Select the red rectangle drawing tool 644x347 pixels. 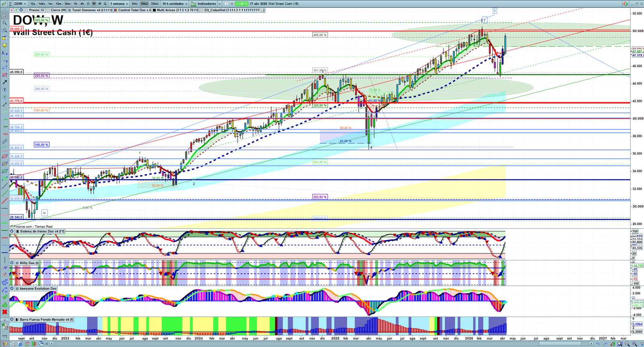click(x=4, y=75)
